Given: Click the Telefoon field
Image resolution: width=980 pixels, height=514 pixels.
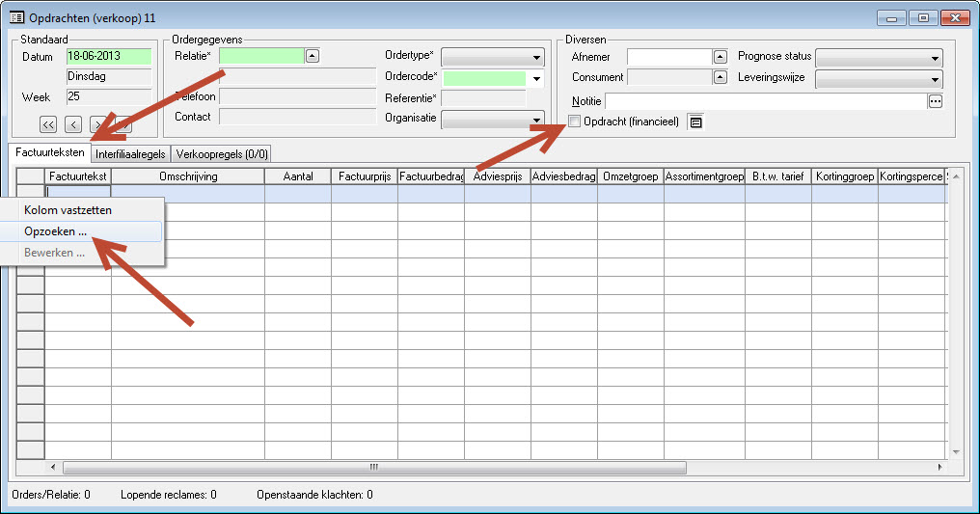Looking at the screenshot, I should [297, 96].
